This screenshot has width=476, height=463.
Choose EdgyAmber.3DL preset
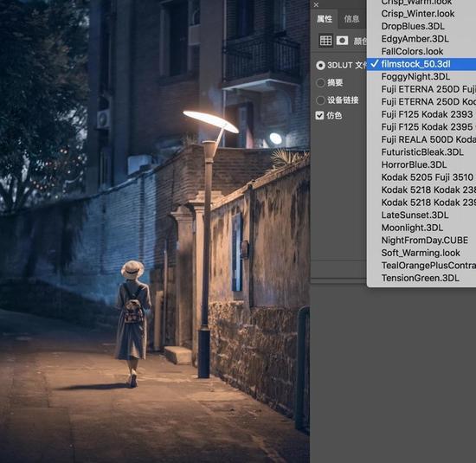[x=421, y=39]
